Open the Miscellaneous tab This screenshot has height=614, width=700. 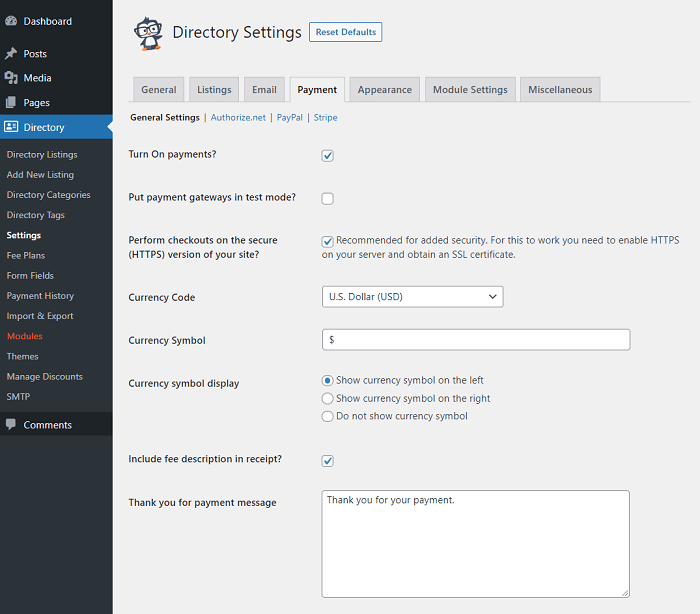(560, 90)
